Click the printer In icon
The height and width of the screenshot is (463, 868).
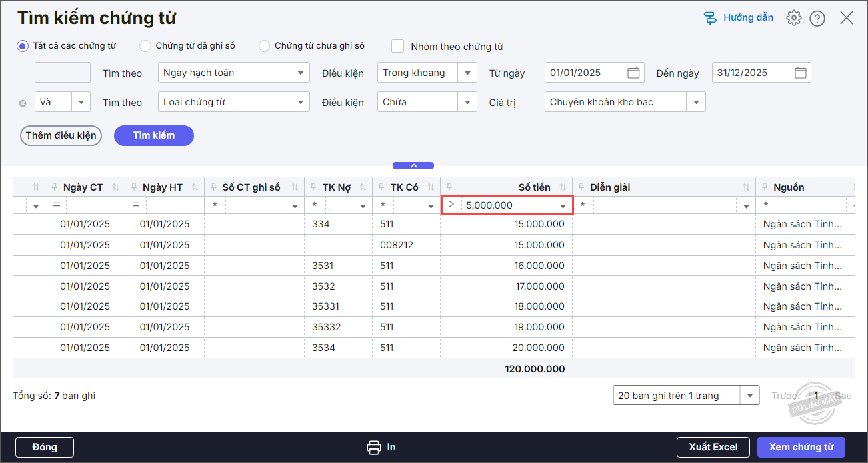pyautogui.click(x=374, y=447)
